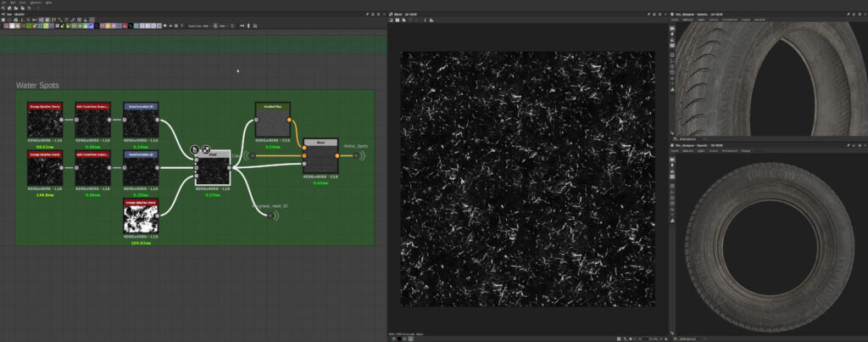The width and height of the screenshot is (868, 342).
Task: Select the white-thumbnail Grunge Splashes Dusty node
Action: click(x=141, y=219)
